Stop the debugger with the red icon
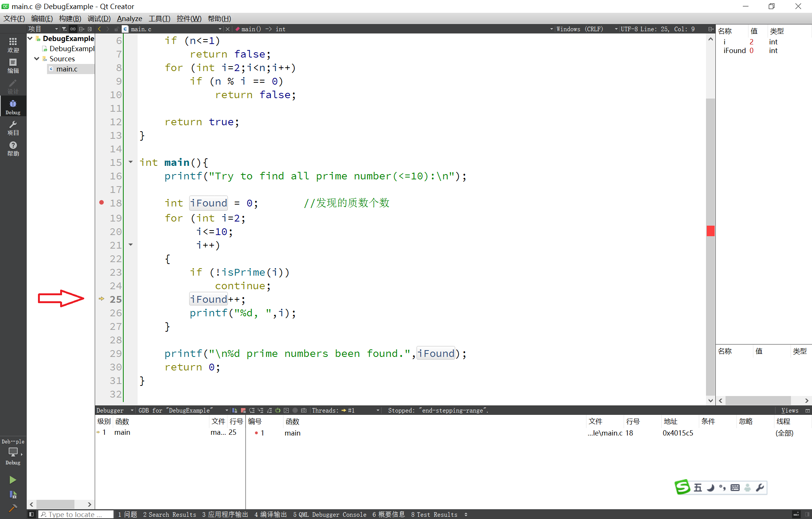The width and height of the screenshot is (812, 519). click(243, 410)
